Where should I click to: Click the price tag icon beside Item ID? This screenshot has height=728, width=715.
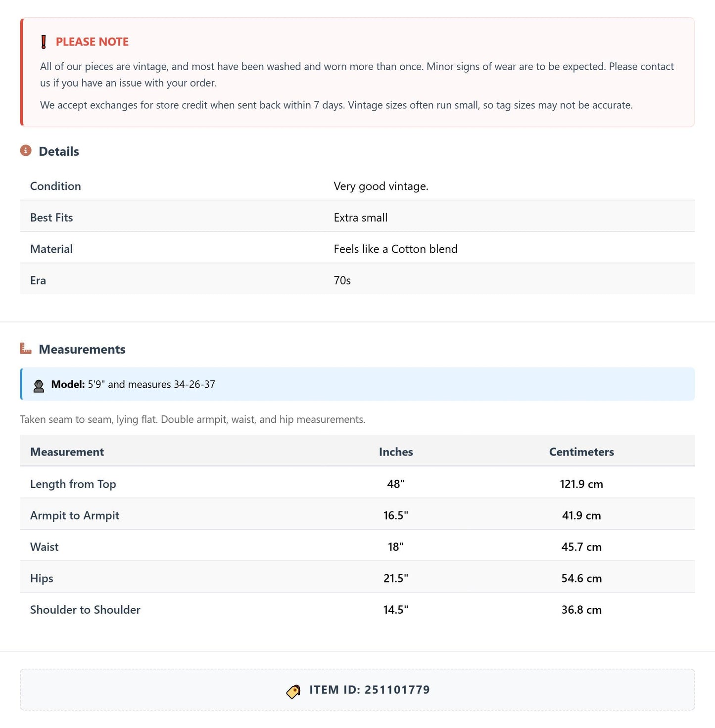pos(293,691)
